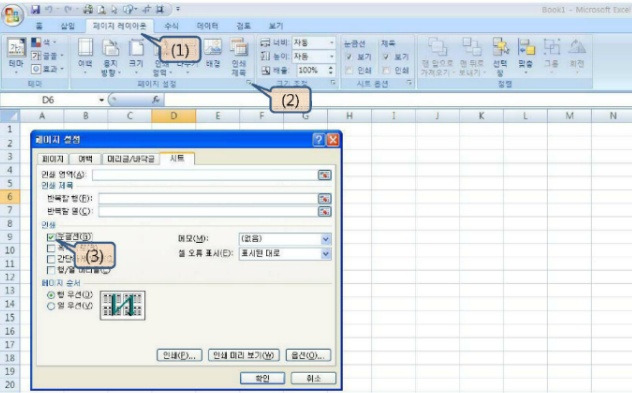This screenshot has width=632, height=393.
Task: Open the 테마 (Themes) gallery in the ribbon
Action: pyautogui.click(x=16, y=56)
